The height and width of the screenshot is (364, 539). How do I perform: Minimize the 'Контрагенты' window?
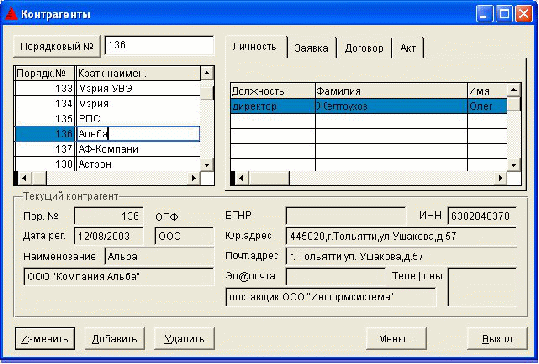click(x=484, y=14)
